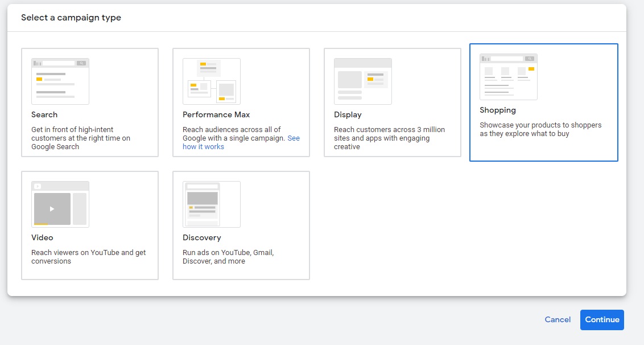Select the Performance Max campaign illustration
644x345 pixels.
click(x=212, y=81)
